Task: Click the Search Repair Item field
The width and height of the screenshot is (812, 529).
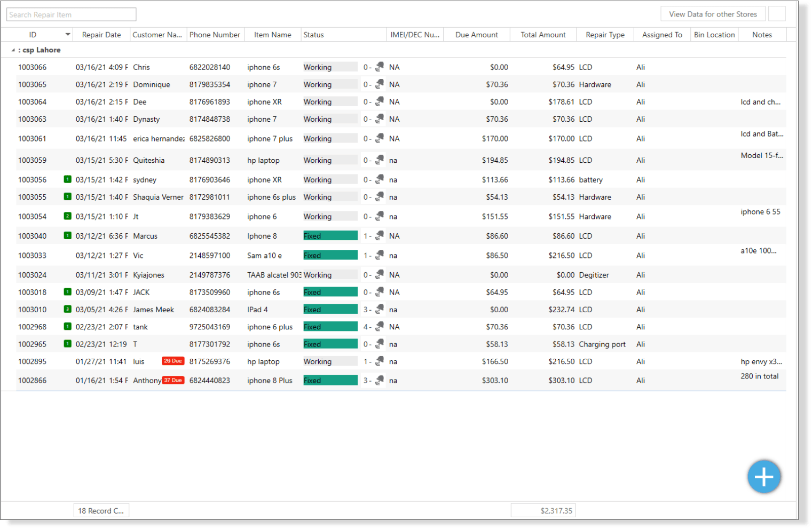Action: pyautogui.click(x=71, y=14)
